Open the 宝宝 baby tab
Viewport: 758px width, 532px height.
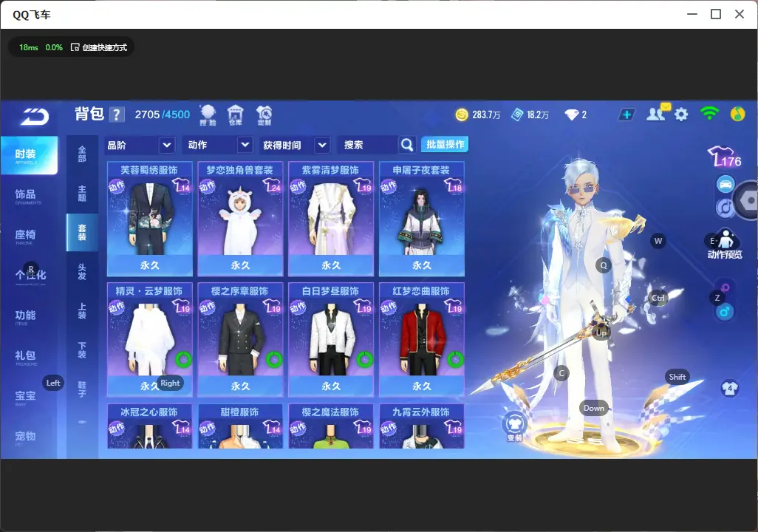[x=26, y=397]
